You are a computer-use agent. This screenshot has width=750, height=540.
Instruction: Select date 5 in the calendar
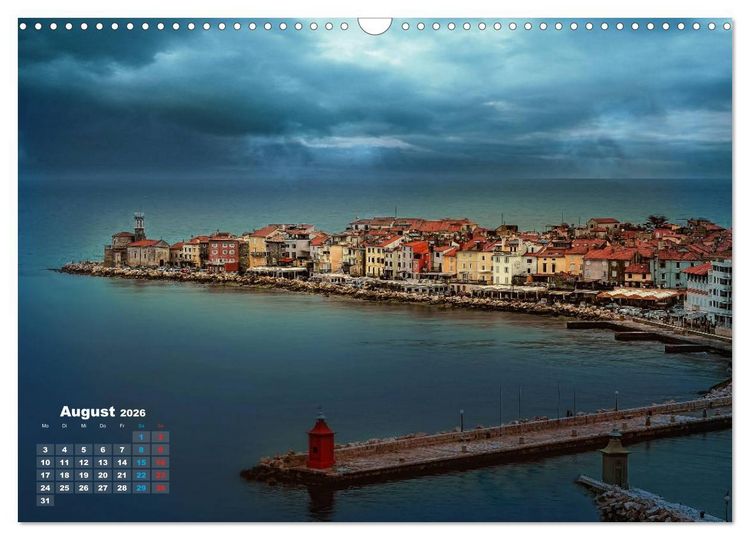point(84,450)
